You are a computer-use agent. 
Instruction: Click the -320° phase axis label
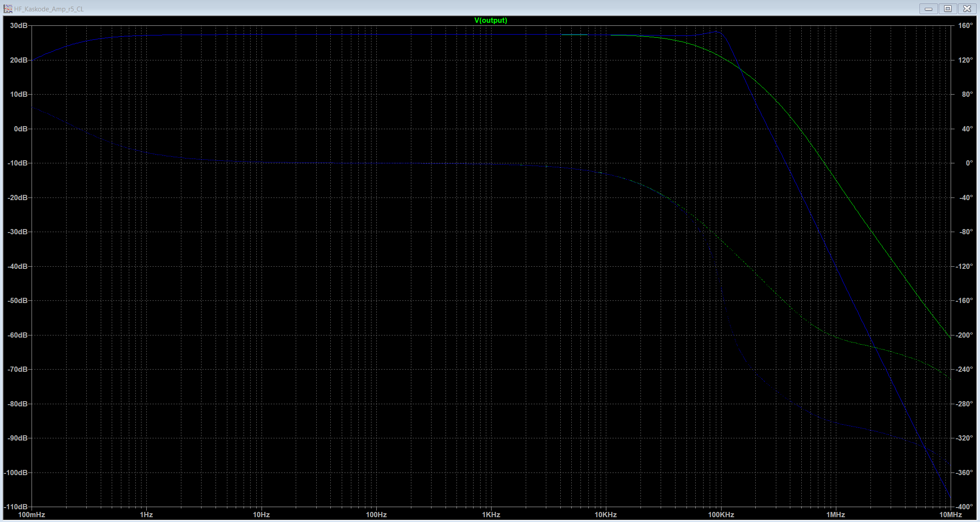[x=965, y=438]
